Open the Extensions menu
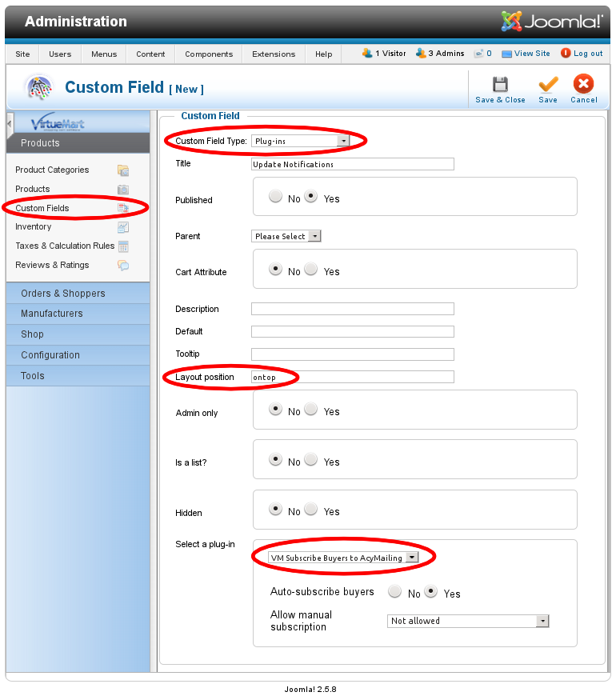Viewport: 616px width, 700px height. [x=274, y=54]
